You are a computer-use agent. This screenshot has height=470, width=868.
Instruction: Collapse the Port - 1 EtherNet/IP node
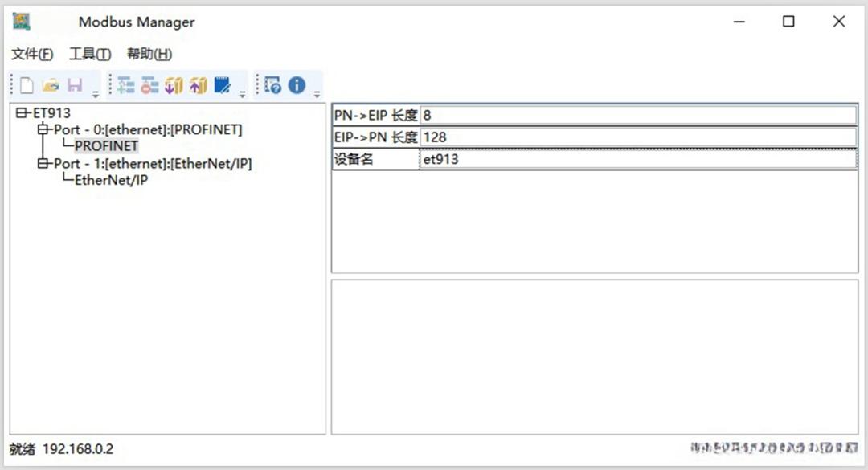(43, 163)
